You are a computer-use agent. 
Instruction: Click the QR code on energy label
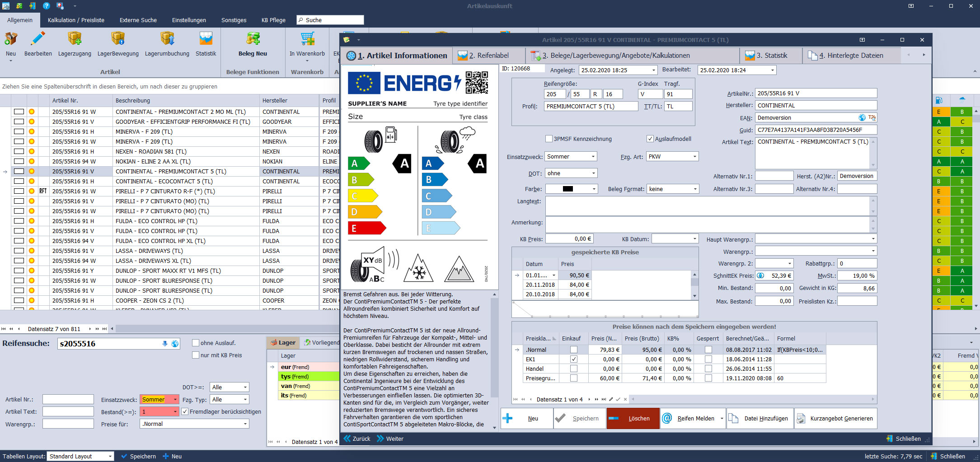(x=477, y=82)
